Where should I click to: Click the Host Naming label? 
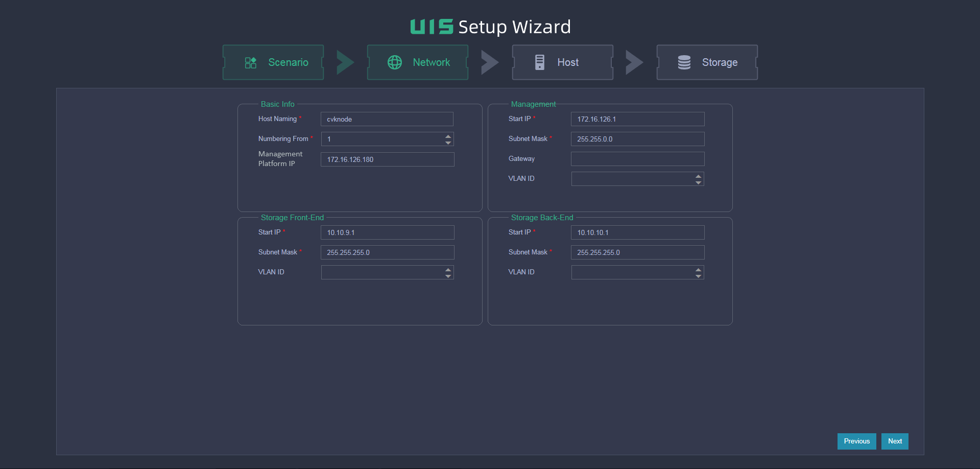pos(277,119)
